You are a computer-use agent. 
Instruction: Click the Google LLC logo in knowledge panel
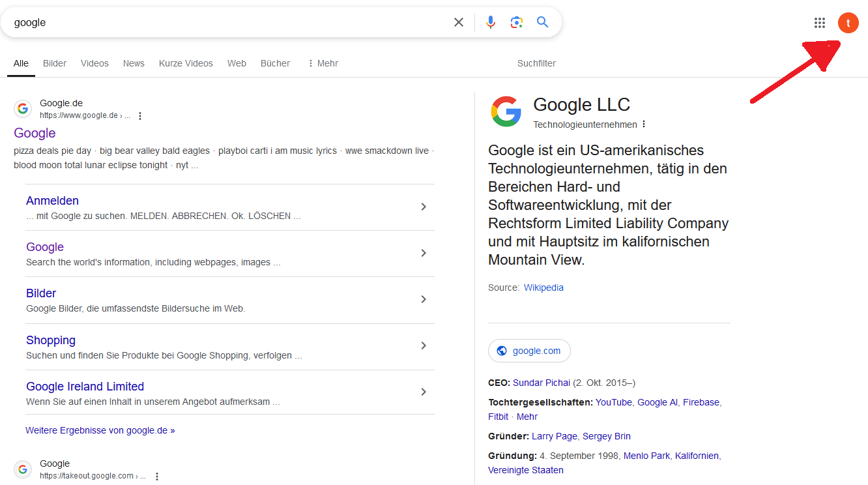pos(506,111)
